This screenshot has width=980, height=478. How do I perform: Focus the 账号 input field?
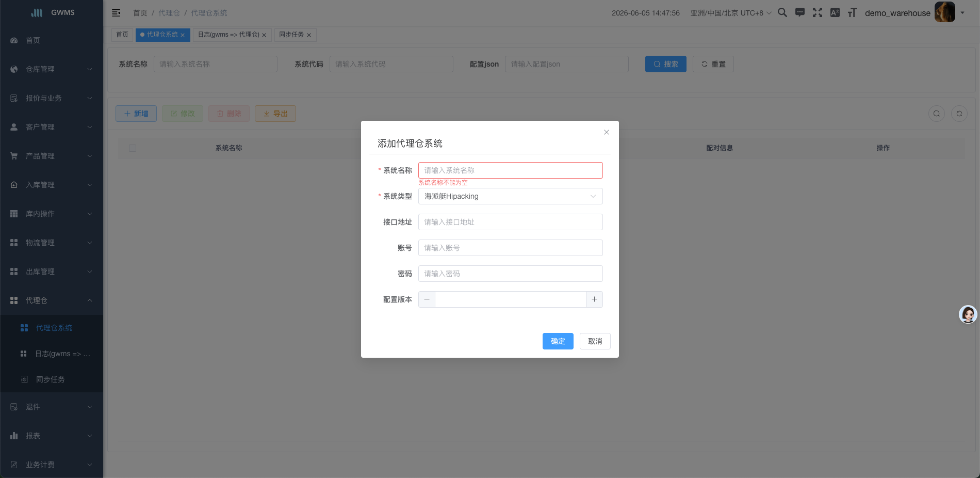click(x=511, y=248)
